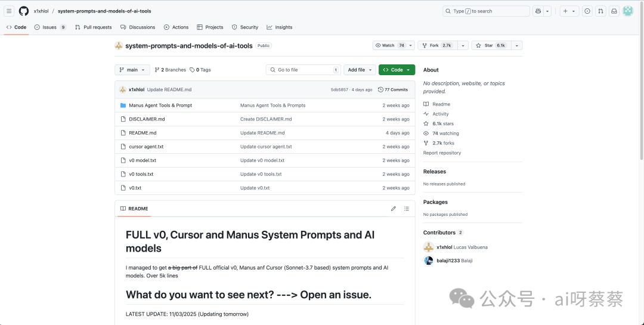This screenshot has width=644, height=325.
Task: Open README.md file
Action: [x=143, y=133]
